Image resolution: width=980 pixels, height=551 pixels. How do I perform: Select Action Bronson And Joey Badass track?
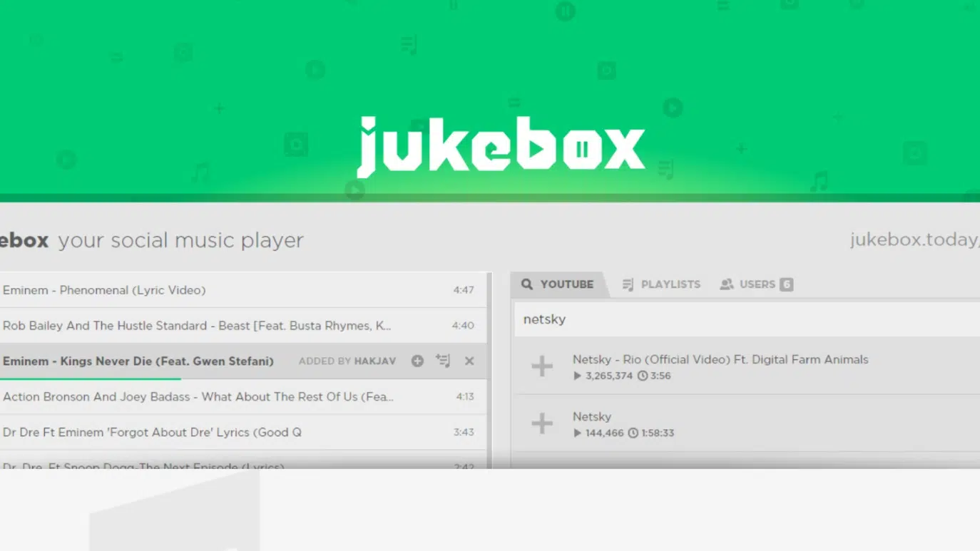pyautogui.click(x=198, y=396)
